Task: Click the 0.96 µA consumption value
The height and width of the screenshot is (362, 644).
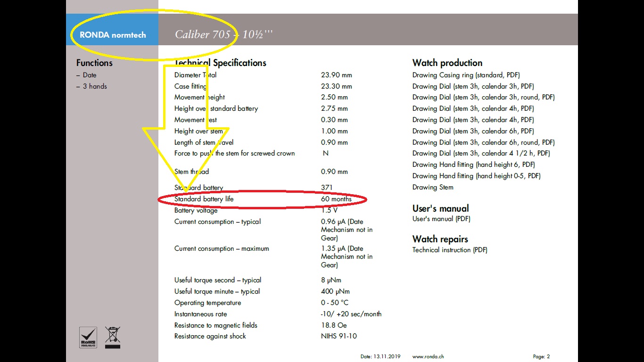Action: (x=347, y=230)
